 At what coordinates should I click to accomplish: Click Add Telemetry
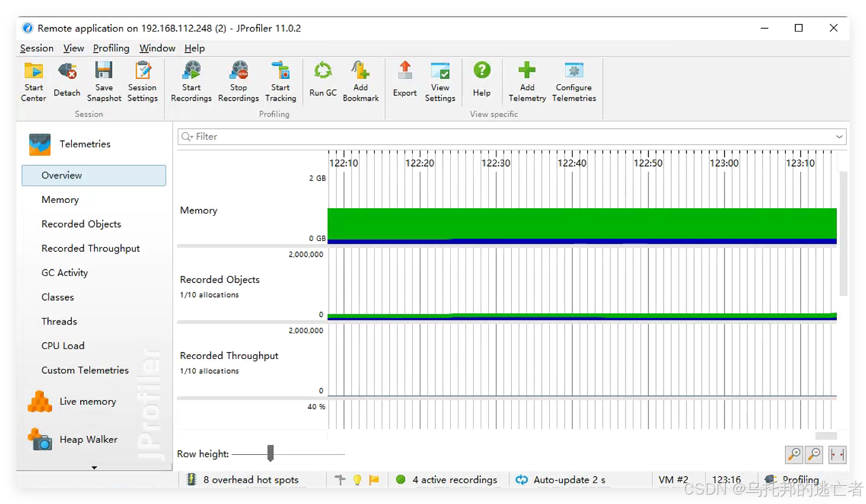tap(527, 82)
